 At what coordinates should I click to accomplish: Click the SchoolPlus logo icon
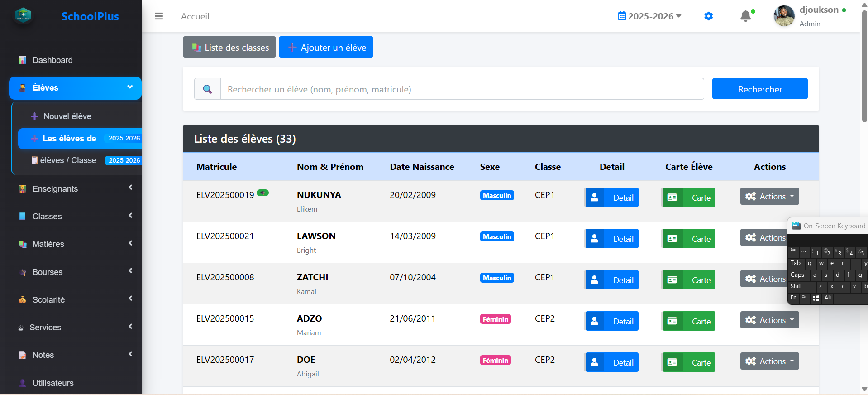pos(23,16)
